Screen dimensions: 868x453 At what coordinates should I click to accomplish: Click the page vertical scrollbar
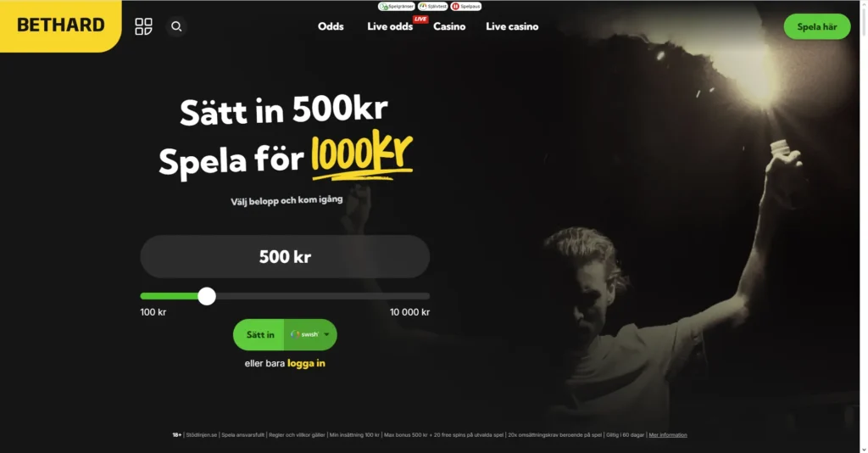(863, 226)
